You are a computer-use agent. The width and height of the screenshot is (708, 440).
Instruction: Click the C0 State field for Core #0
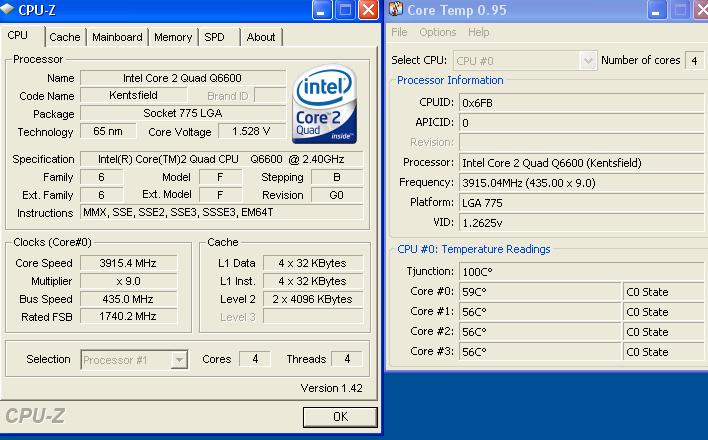[x=665, y=292]
